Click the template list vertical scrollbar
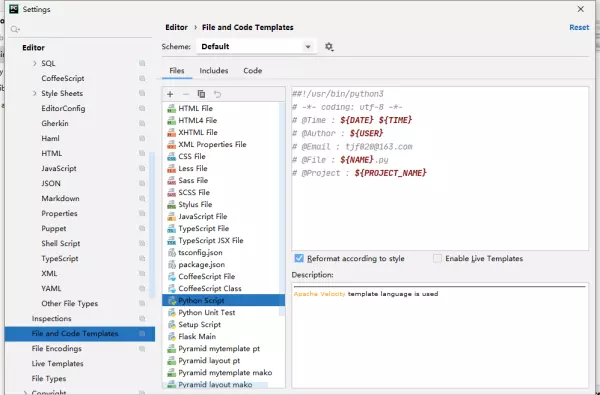Viewport: 600px width, 395px height. pyautogui.click(x=282, y=209)
